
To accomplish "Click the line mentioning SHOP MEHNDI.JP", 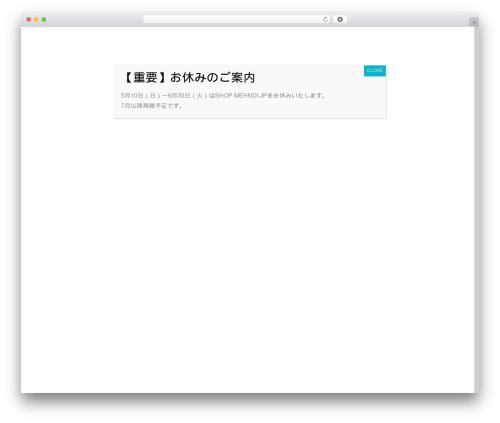I will click(x=223, y=96).
